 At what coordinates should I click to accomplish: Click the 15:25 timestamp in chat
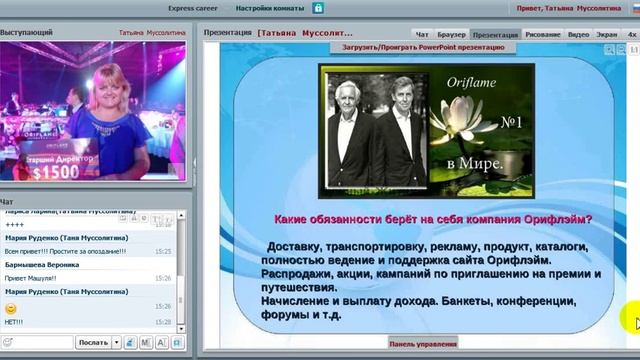(x=163, y=251)
